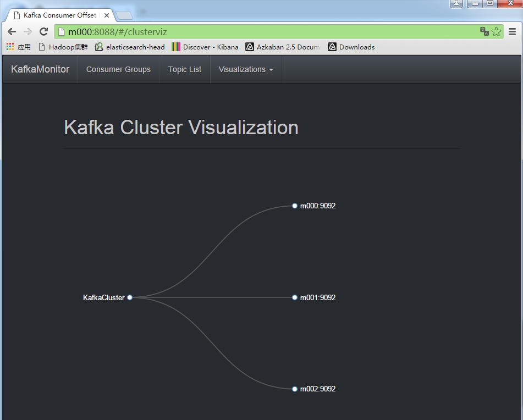Click the KafkaCluster node label text
The width and height of the screenshot is (523, 420).
pos(104,297)
